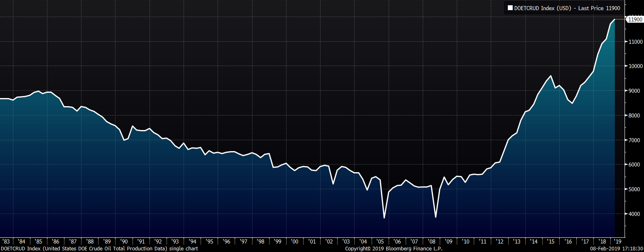Click the white legend swatch for DOETCRUD Index

[510, 8]
